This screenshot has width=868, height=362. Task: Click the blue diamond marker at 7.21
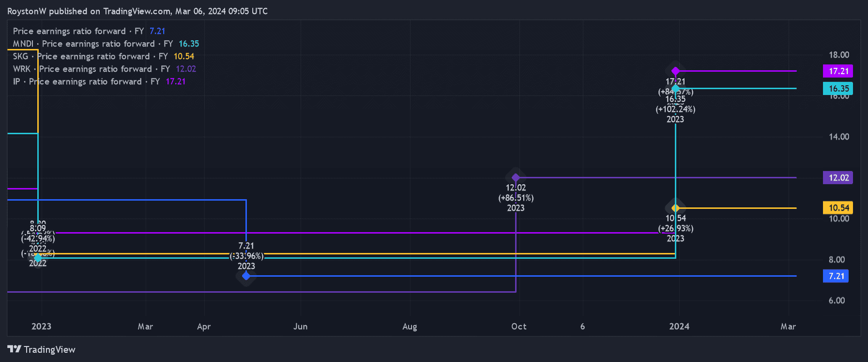pyautogui.click(x=246, y=276)
